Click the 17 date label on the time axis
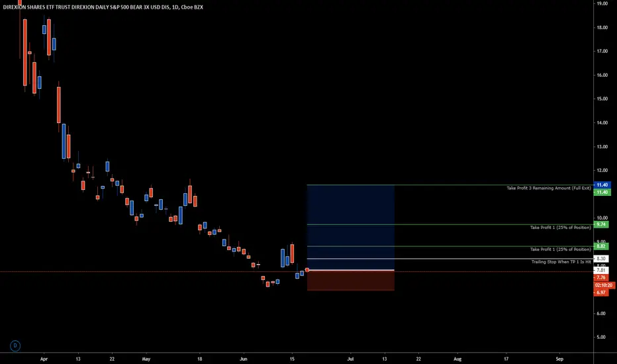Image resolution: width=617 pixels, height=364 pixels. pyautogui.click(x=506, y=359)
